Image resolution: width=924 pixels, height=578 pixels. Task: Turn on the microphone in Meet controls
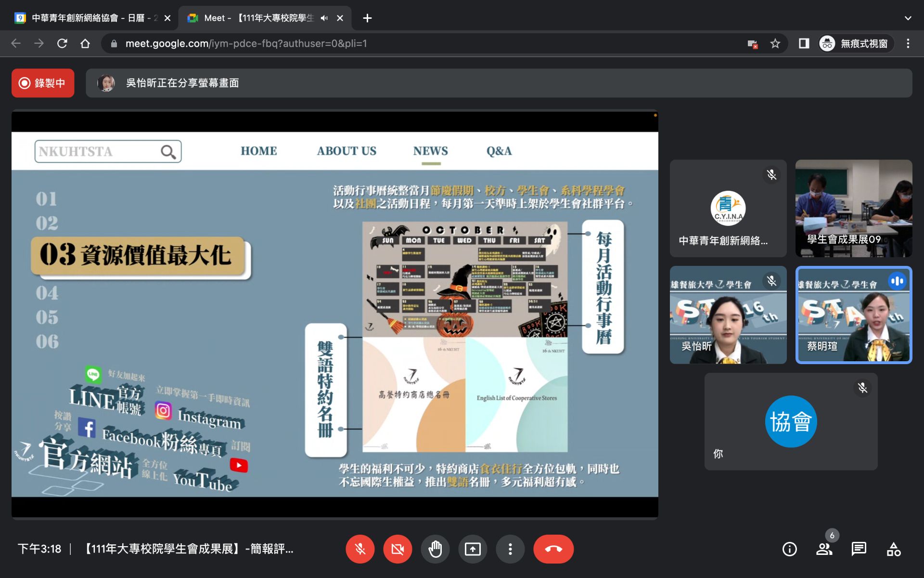click(x=360, y=549)
